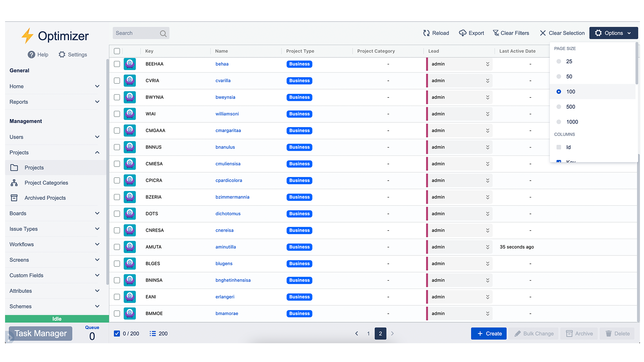Click the Export cloud icon
Viewport: 644px width, 362px height.
[x=463, y=33]
